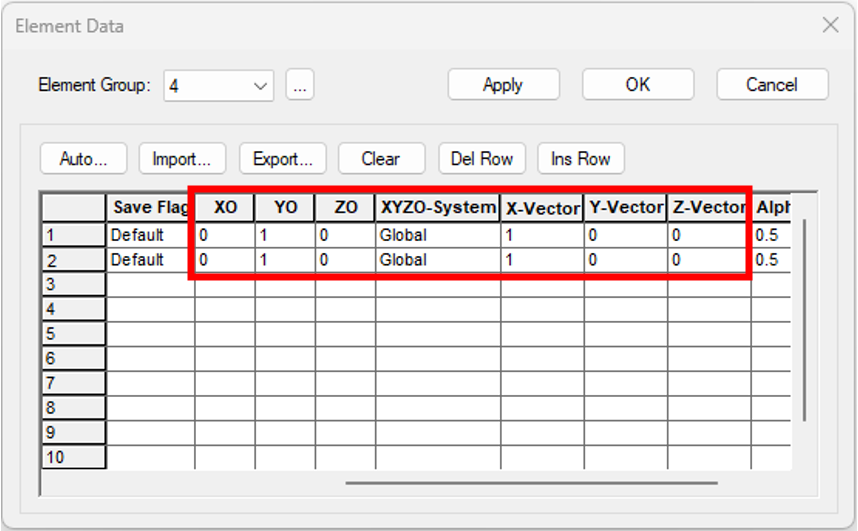858x531 pixels.
Task: Insert a row with Ins Row
Action: coord(581,159)
